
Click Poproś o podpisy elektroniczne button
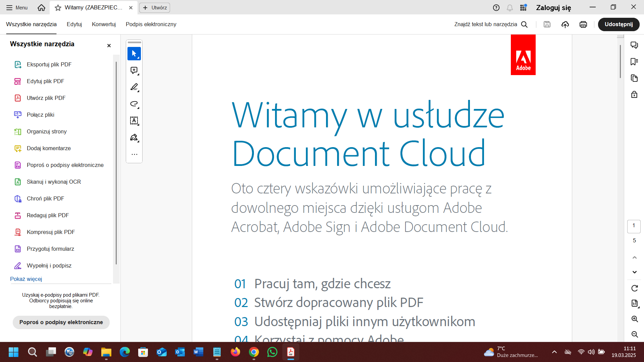(61, 322)
